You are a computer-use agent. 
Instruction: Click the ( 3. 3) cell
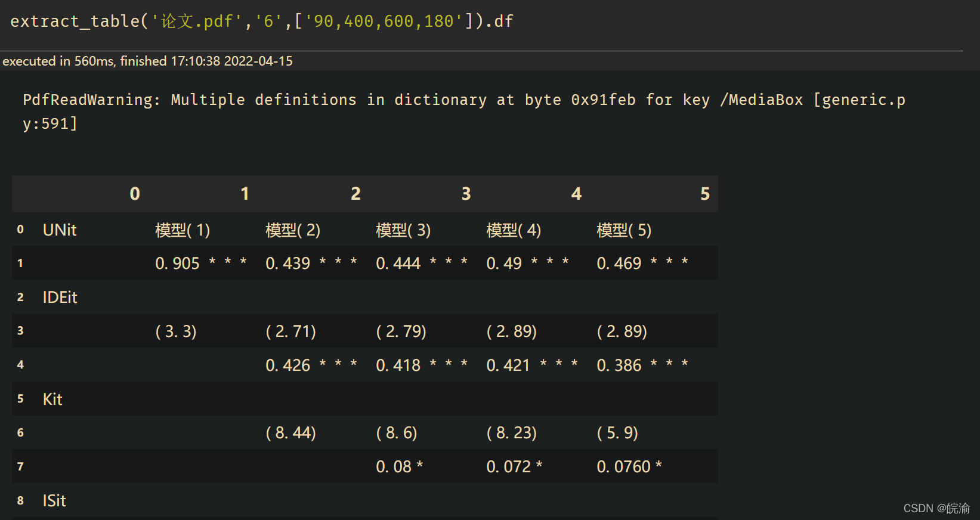pyautogui.click(x=176, y=332)
